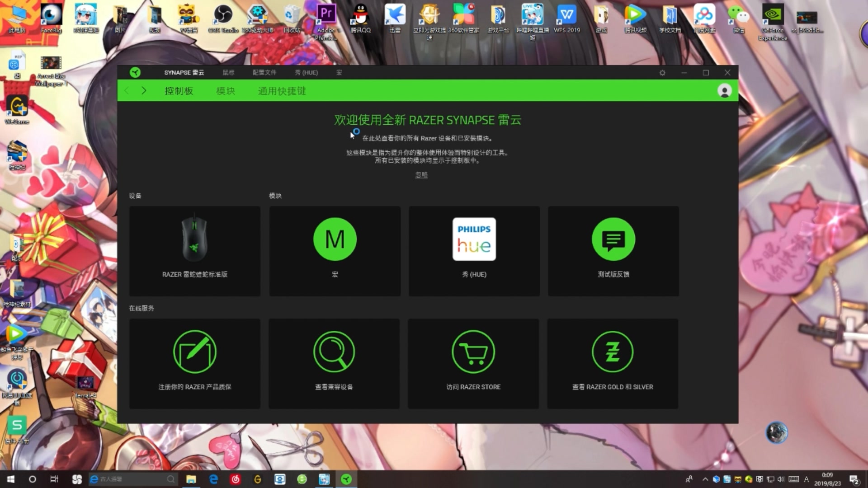The width and height of the screenshot is (868, 488).
Task: Click the 忽略 link
Action: 421,175
